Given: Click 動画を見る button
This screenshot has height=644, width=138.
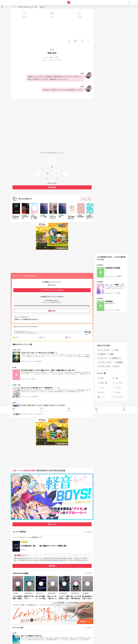Looking at the screenshot, I should pyautogui.click(x=52, y=311).
